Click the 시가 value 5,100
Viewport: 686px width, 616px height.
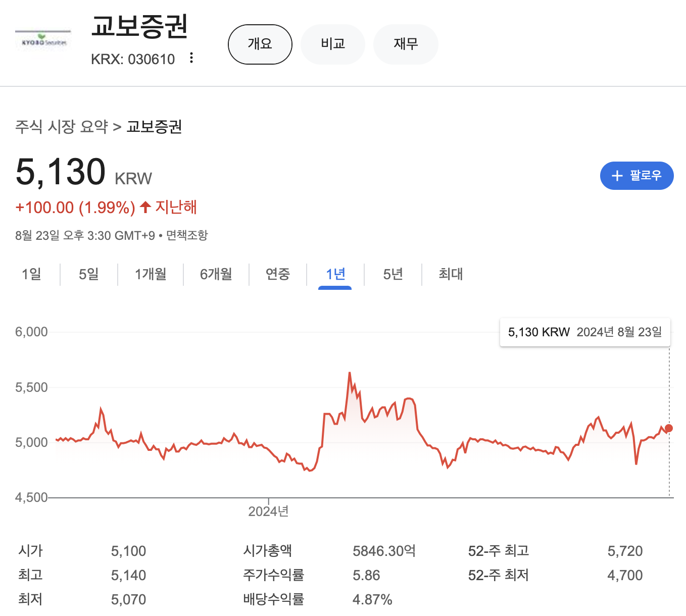tap(128, 551)
